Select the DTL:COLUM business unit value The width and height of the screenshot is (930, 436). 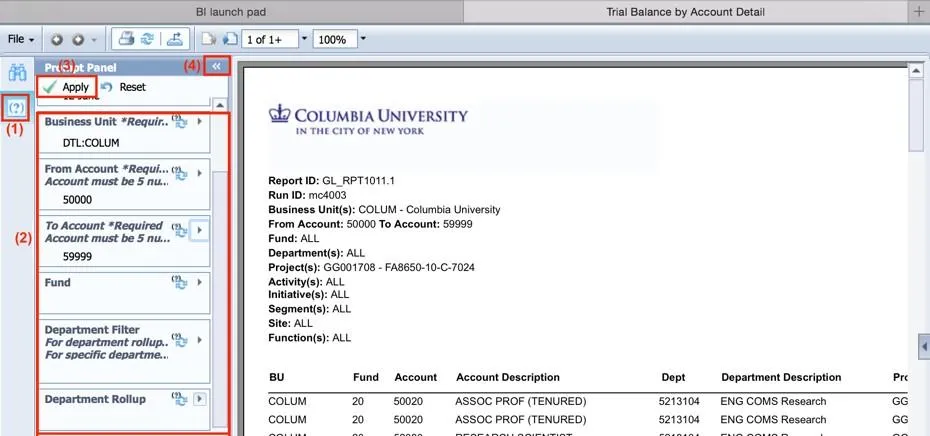tap(91, 143)
